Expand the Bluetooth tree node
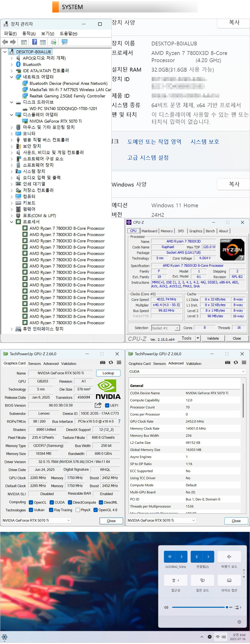 pyautogui.click(x=12, y=64)
